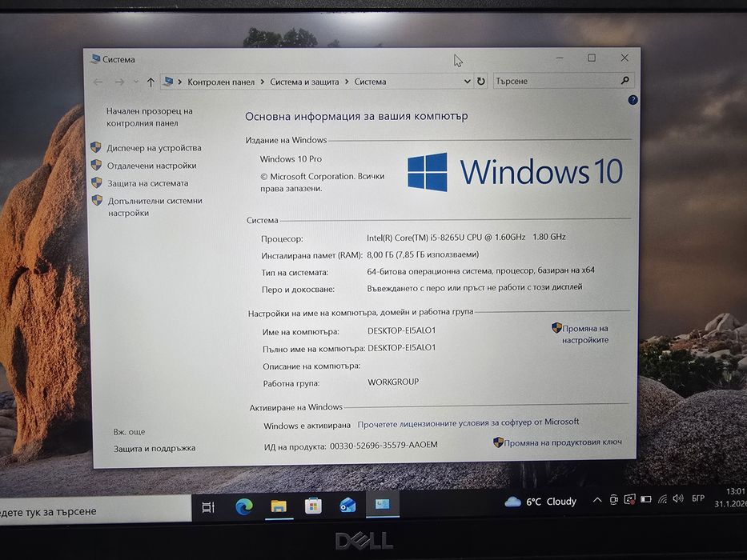
Task: Click processor value Intel Core i5-8265U
Action: coord(466,237)
